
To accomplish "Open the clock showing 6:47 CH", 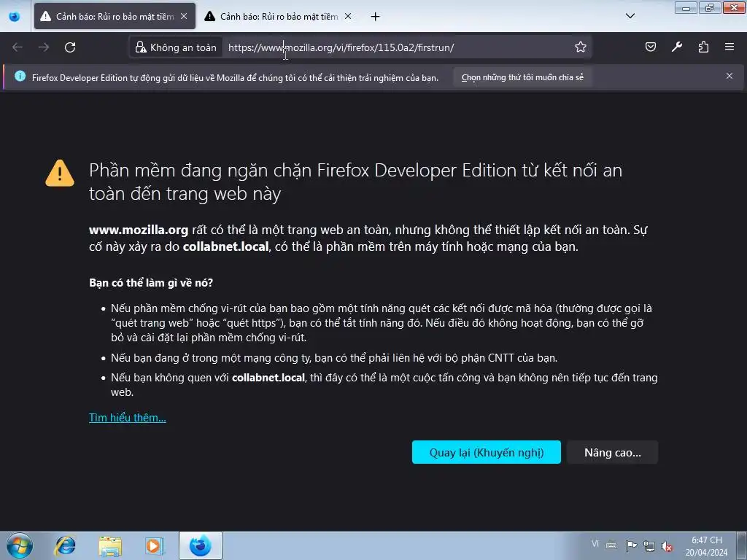I will point(706,546).
